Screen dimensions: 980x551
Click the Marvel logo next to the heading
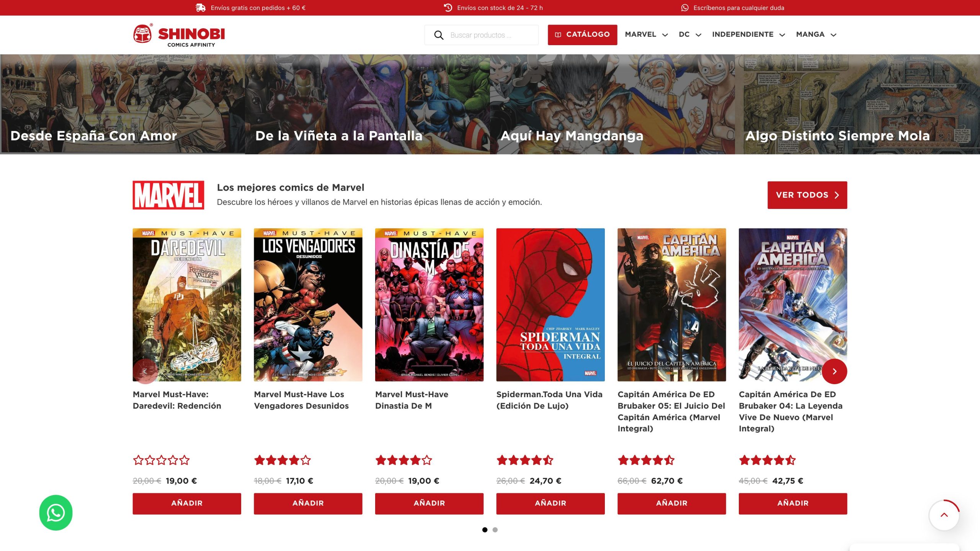[x=169, y=195]
